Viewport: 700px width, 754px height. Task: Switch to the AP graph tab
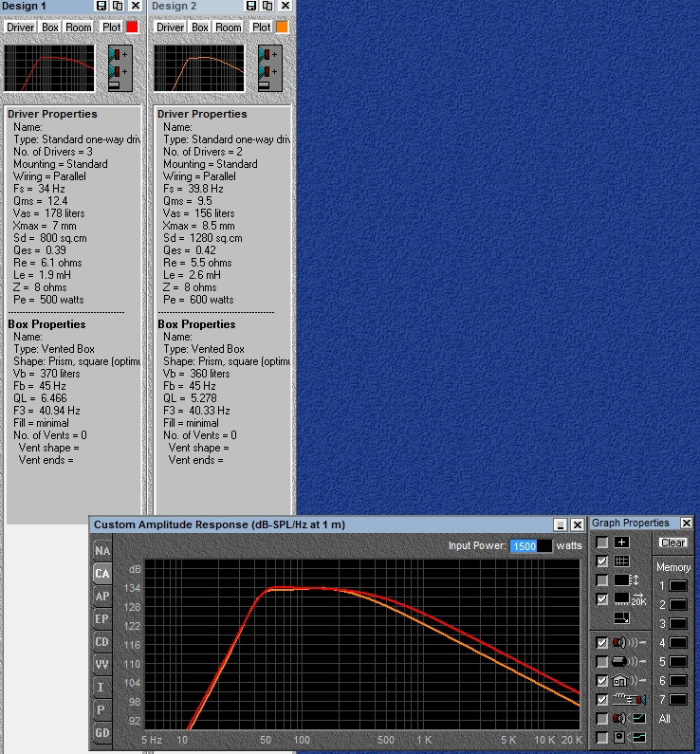102,597
